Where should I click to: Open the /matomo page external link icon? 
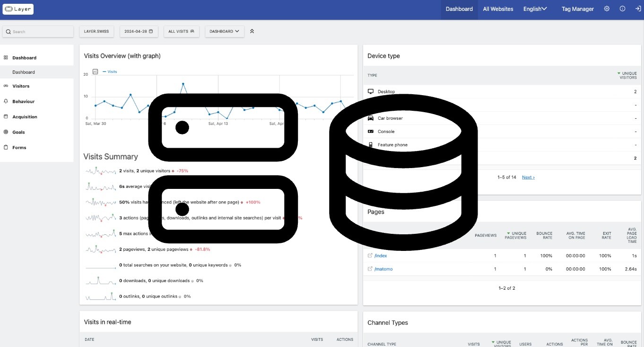(370, 269)
